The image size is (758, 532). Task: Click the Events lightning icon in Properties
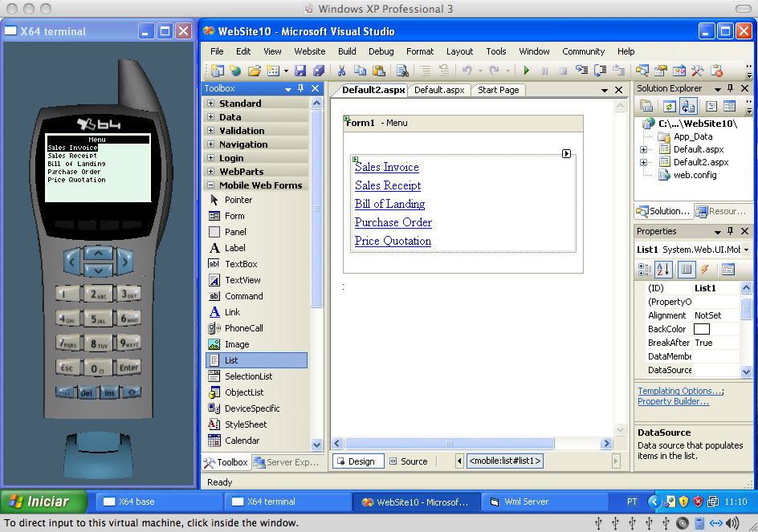705,270
